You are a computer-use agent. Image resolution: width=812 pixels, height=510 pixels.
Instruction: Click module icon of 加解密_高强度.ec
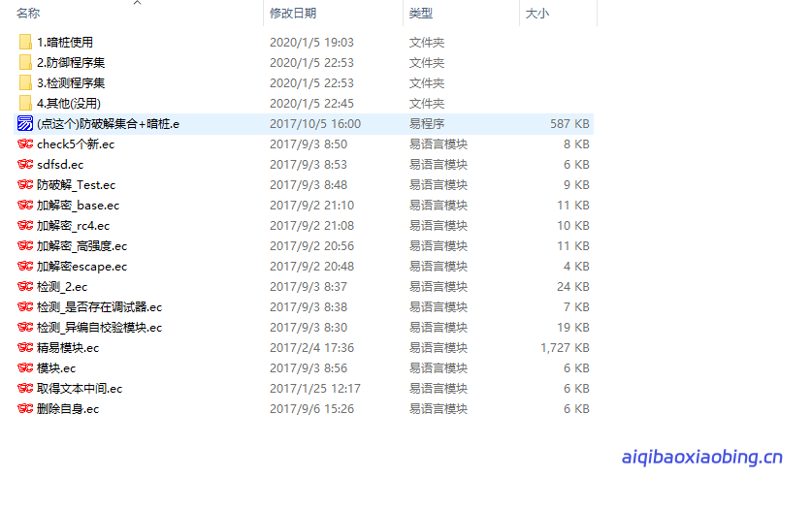[x=25, y=245]
